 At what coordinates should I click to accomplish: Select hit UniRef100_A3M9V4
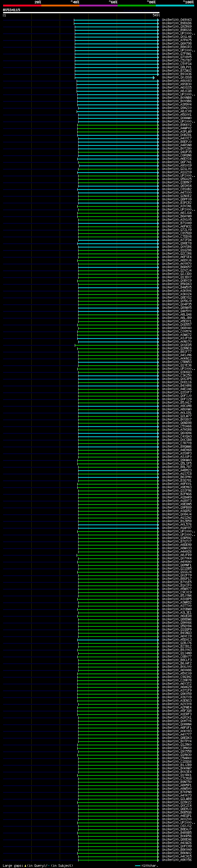(176, 104)
